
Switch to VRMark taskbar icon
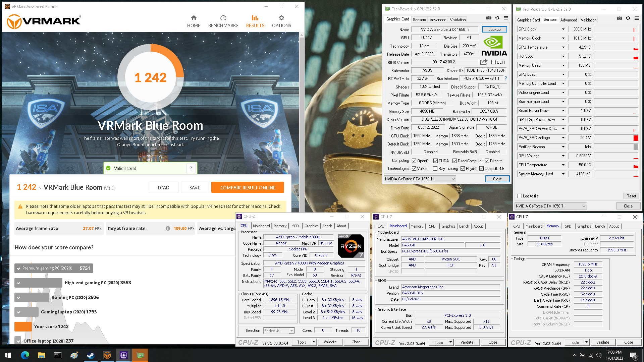pyautogui.click(x=107, y=355)
